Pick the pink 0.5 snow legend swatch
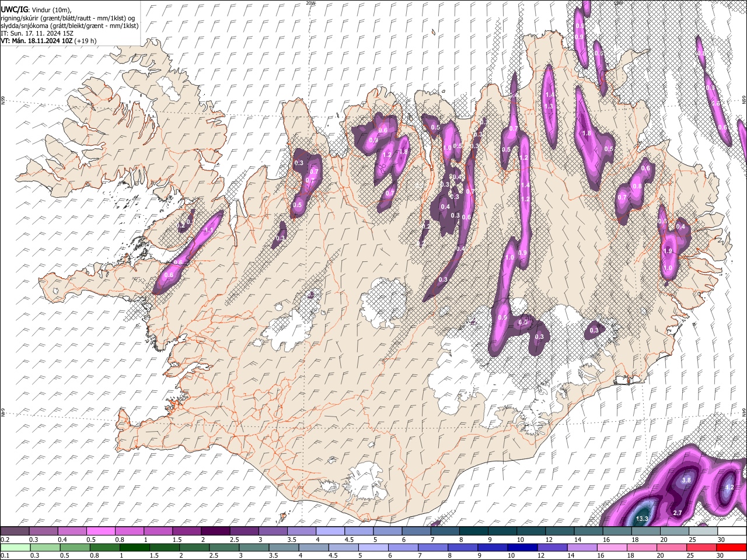 pyautogui.click(x=100, y=531)
